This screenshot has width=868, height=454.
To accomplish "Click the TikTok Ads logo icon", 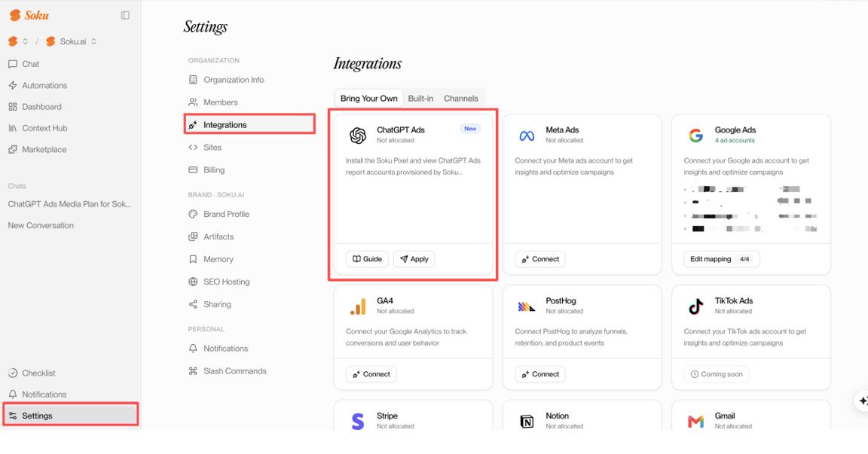I will click(x=696, y=306).
